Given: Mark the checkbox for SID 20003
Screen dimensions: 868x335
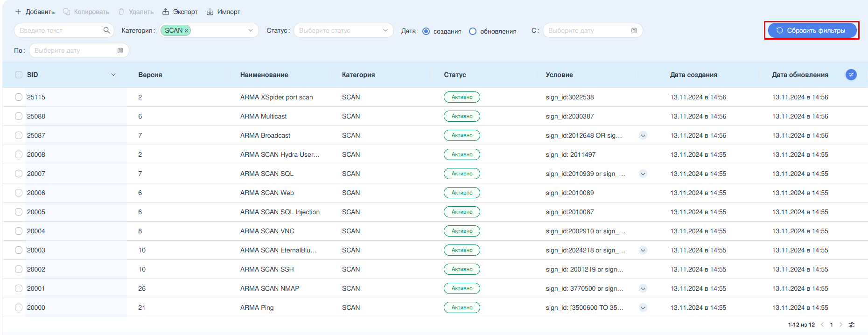Looking at the screenshot, I should (19, 250).
